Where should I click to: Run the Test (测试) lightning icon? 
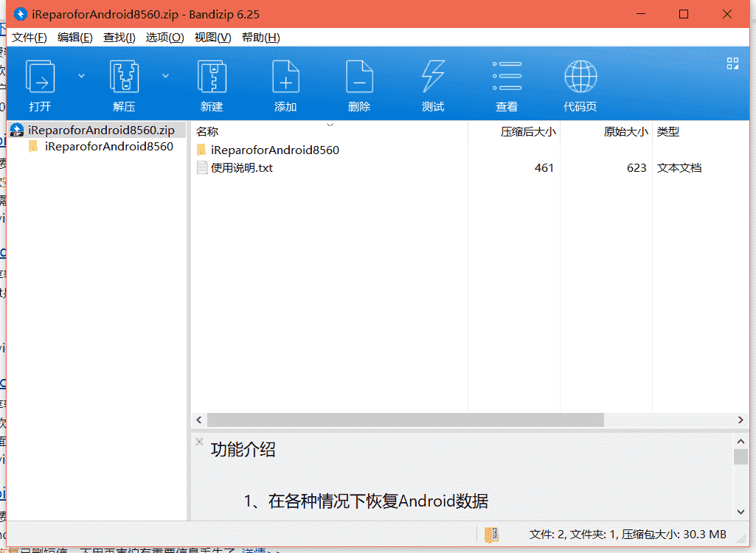pos(433,77)
